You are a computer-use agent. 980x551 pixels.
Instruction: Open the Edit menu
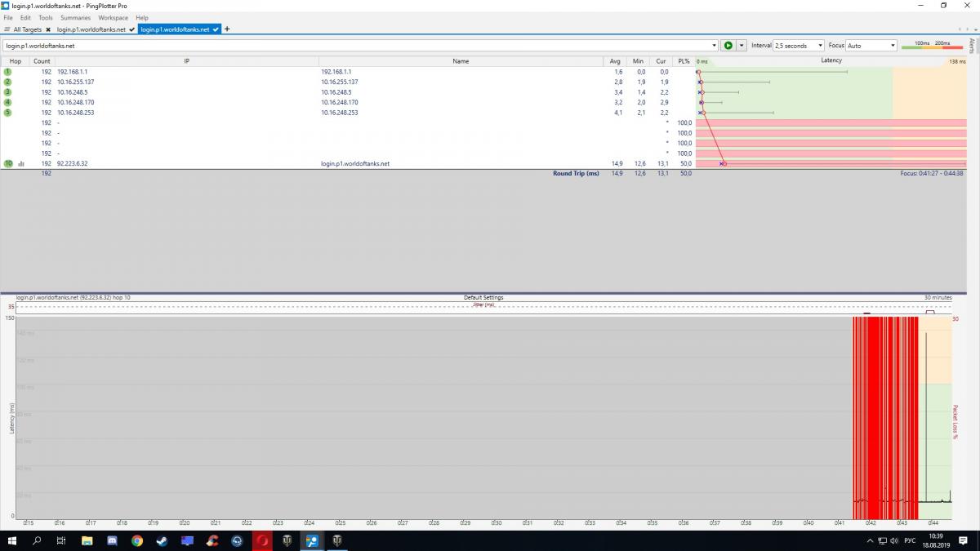coord(26,17)
